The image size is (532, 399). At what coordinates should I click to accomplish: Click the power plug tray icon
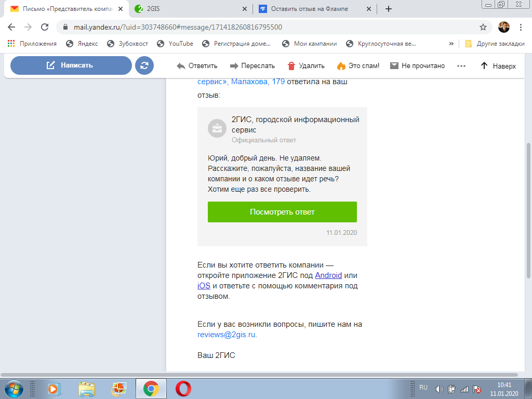451,389
